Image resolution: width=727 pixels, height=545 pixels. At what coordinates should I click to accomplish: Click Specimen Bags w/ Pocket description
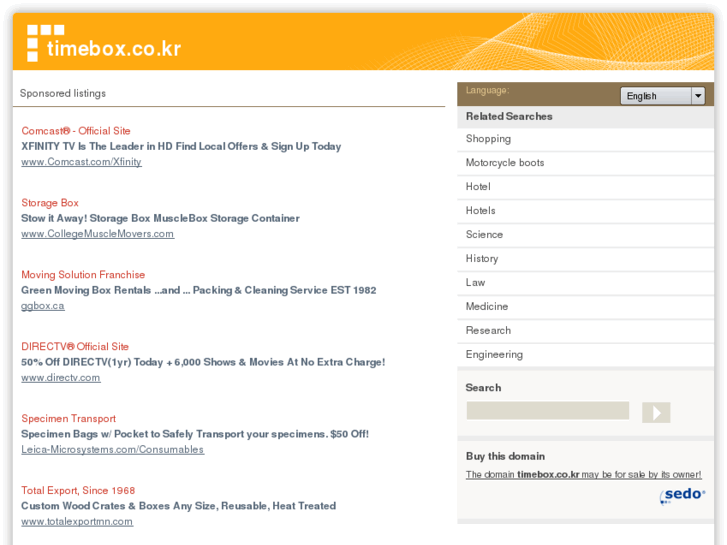pyautogui.click(x=195, y=434)
